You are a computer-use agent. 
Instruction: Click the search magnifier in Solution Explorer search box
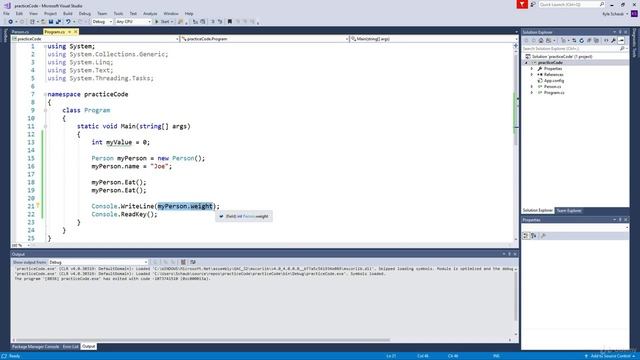tap(622, 49)
